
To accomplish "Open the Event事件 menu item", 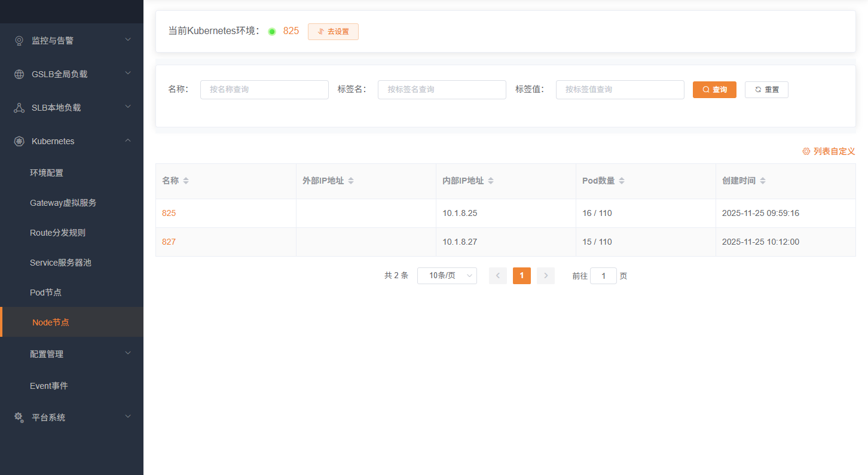I will (48, 385).
